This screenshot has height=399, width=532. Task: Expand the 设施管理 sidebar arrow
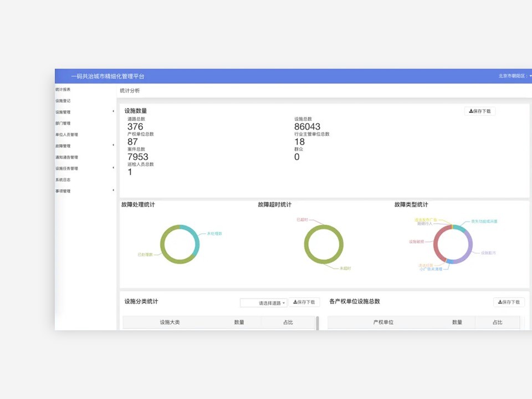tap(113, 112)
